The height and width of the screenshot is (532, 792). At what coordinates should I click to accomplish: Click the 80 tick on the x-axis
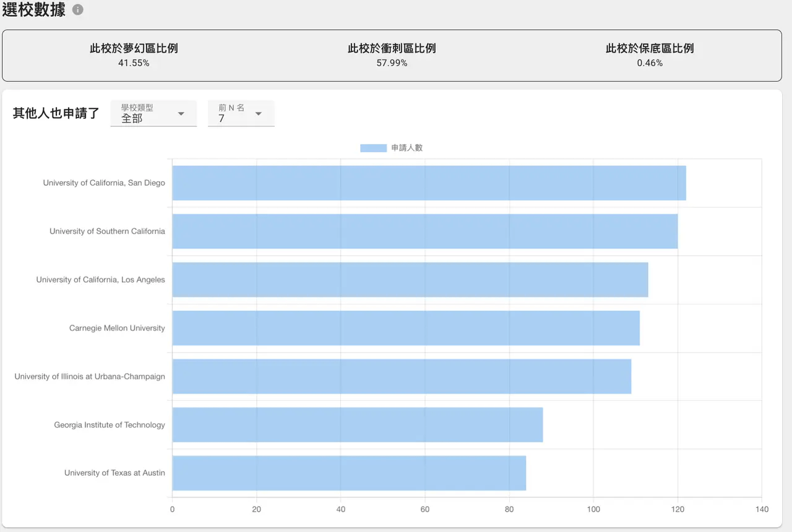[509, 510]
